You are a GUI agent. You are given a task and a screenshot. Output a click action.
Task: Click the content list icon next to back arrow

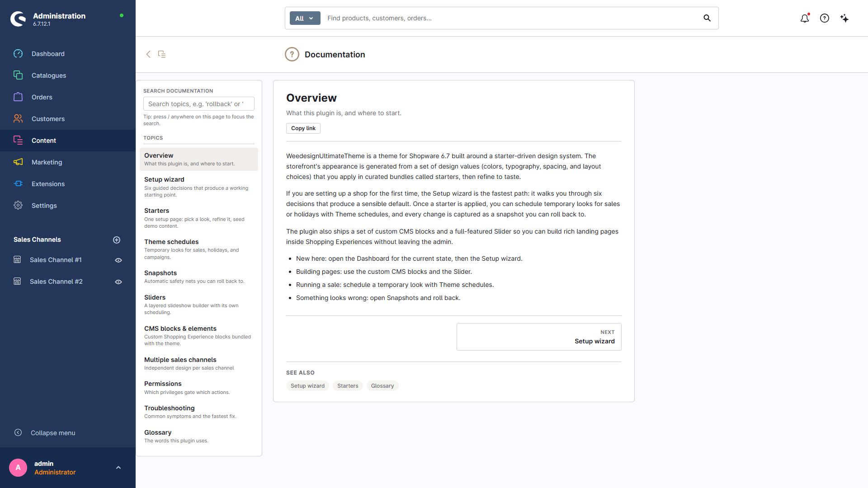tap(162, 54)
